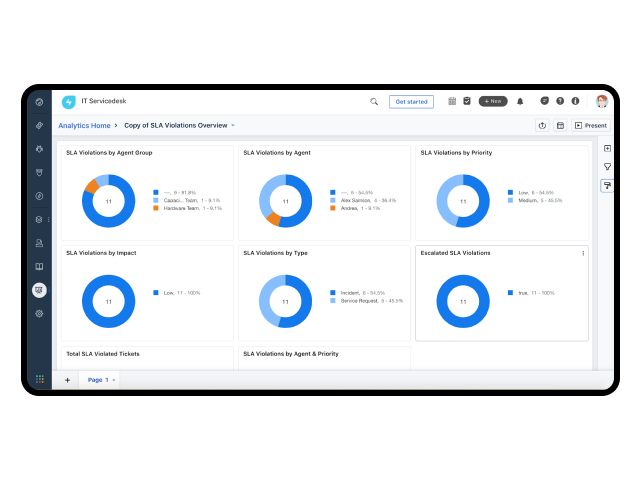This screenshot has height=480, width=640.
Task: Select the paint roller theme icon
Action: tap(607, 186)
